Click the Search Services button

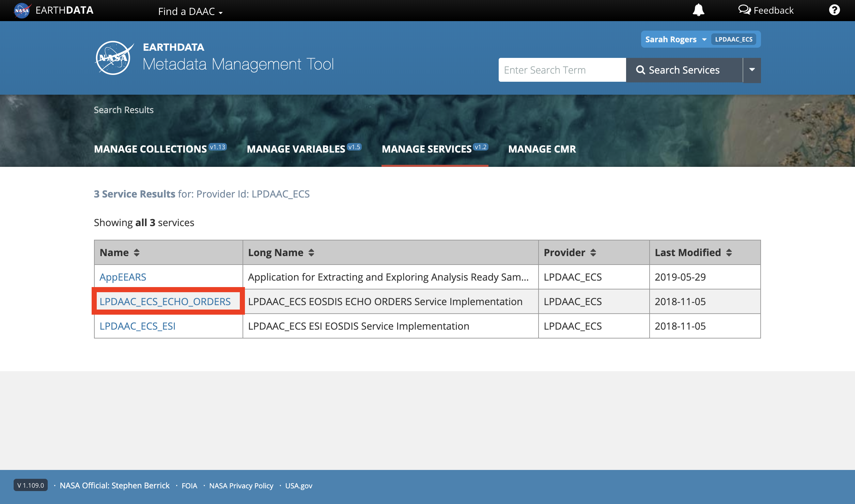[x=684, y=70]
